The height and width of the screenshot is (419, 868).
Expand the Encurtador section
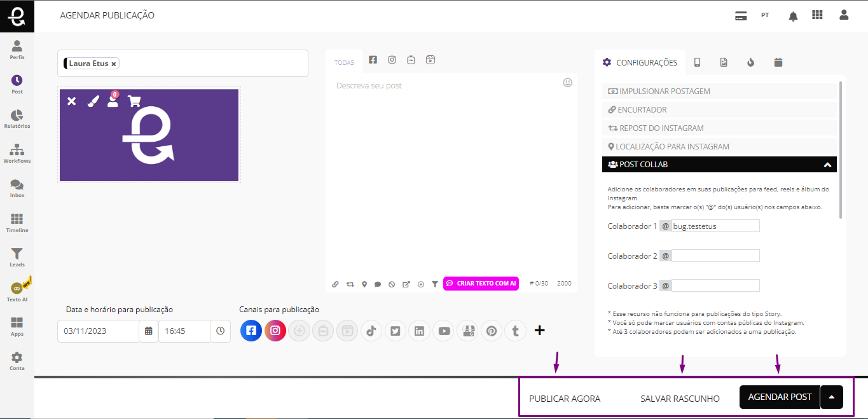coord(719,109)
